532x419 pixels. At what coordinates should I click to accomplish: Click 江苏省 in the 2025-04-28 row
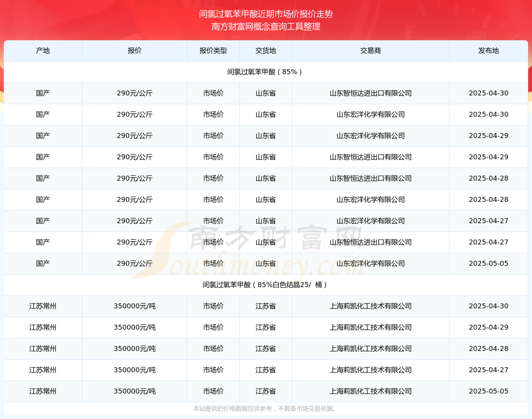266,349
